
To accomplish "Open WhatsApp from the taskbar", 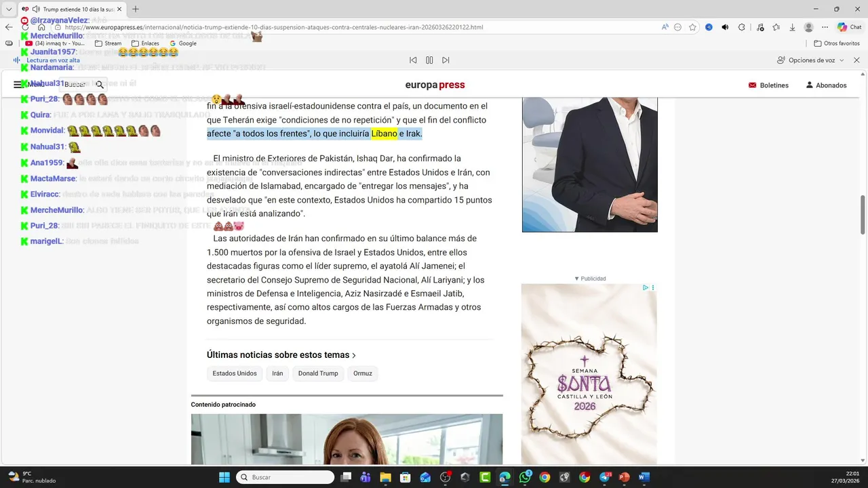I will click(x=526, y=477).
